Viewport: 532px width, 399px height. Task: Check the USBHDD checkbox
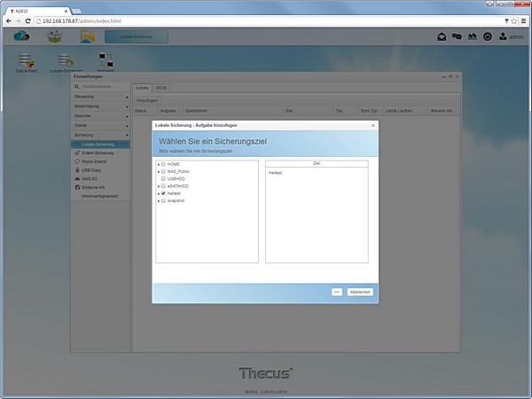click(163, 179)
